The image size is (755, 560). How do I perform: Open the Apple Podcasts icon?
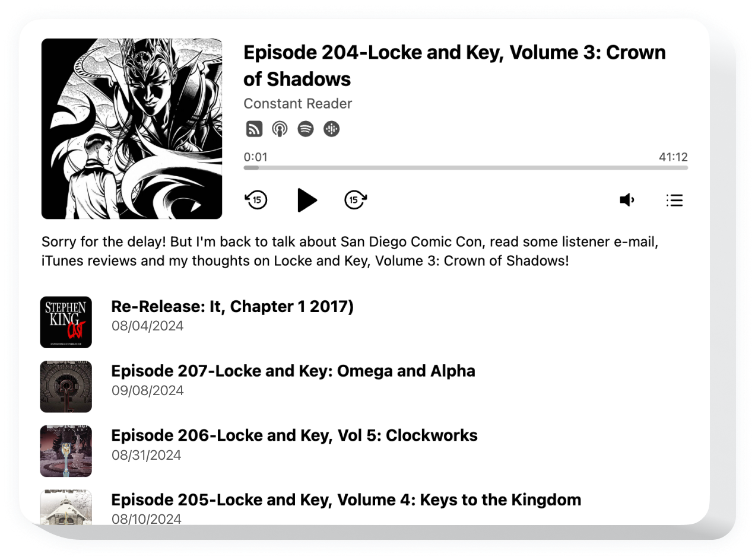(x=280, y=129)
